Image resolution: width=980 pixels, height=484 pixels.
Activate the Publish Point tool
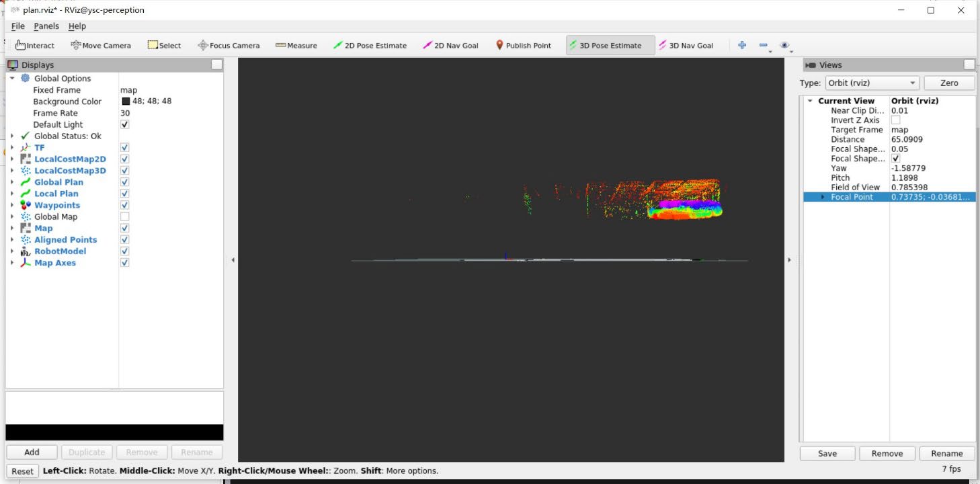523,46
